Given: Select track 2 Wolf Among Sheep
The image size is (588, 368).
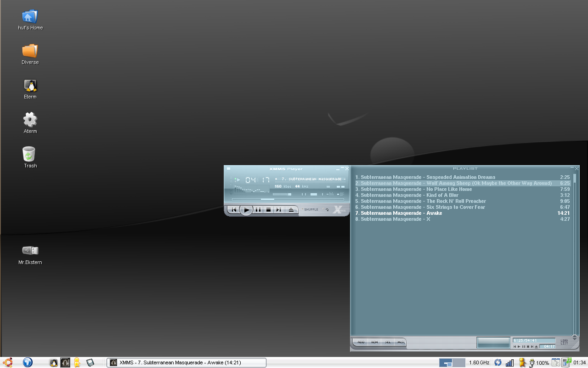Looking at the screenshot, I should coord(463,183).
